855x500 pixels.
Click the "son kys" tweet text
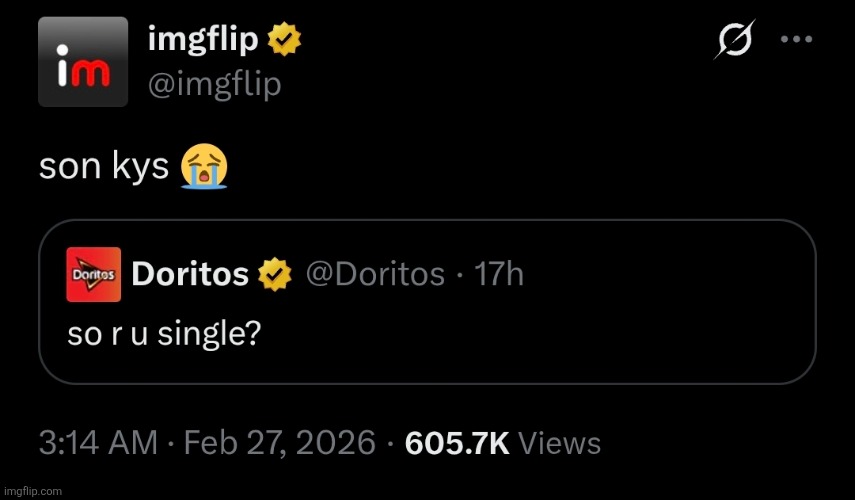click(x=103, y=167)
